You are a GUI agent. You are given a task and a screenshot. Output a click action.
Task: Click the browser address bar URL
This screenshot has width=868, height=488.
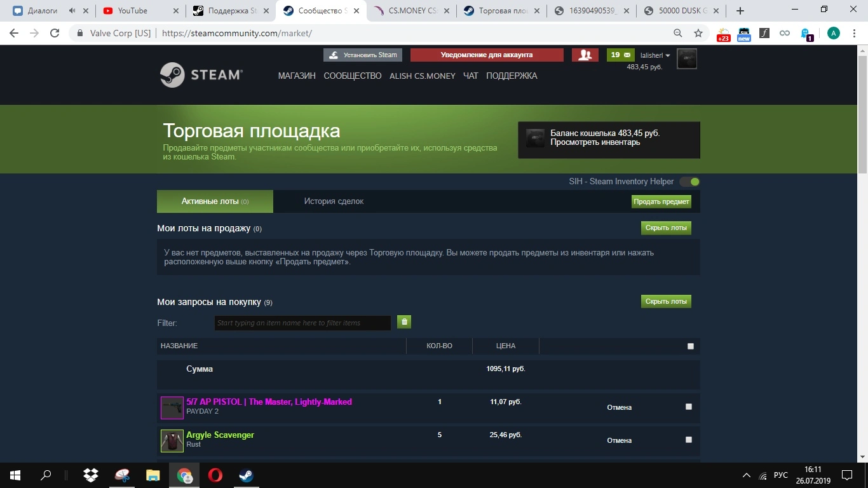click(x=237, y=33)
